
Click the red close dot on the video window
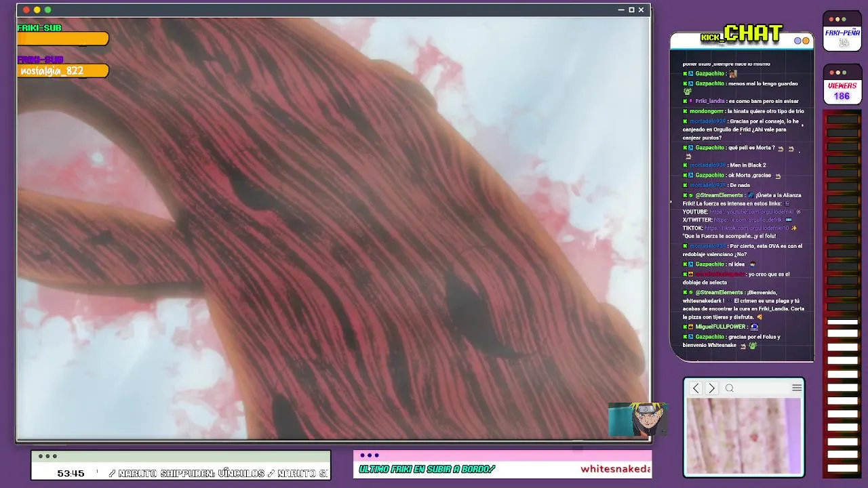point(26,10)
